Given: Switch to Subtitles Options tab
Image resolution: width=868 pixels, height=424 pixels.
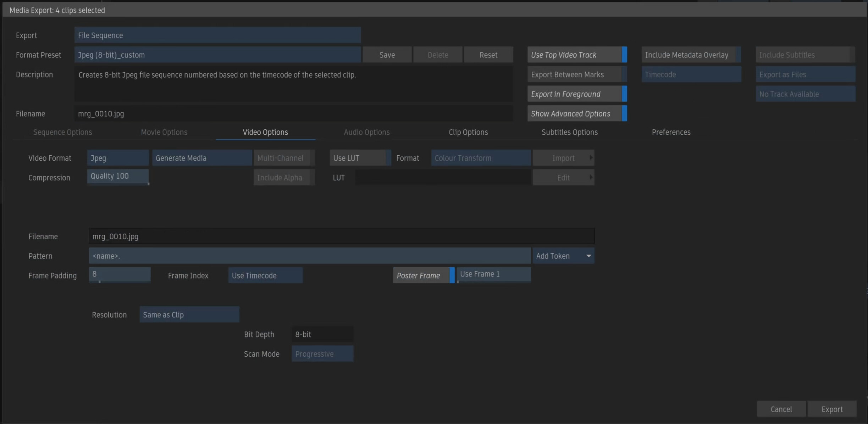Looking at the screenshot, I should click(x=569, y=132).
